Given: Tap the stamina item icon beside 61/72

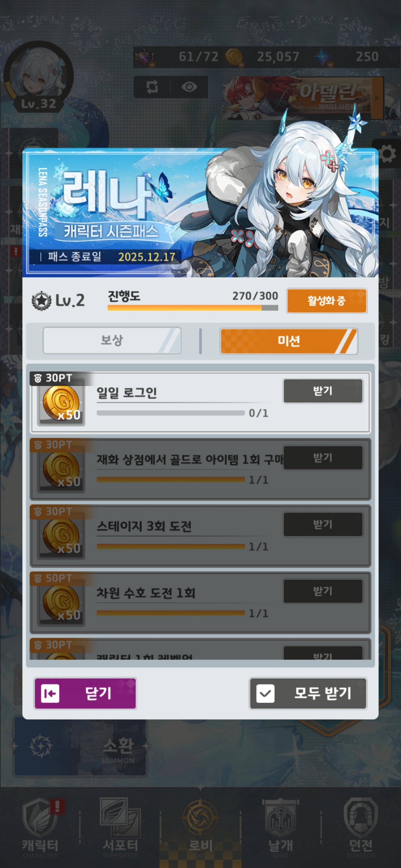Looking at the screenshot, I should pyautogui.click(x=144, y=57).
